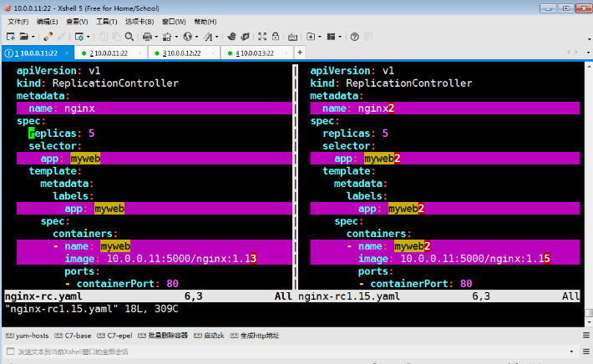
Task: Open the 查看(V) menu
Action: click(x=77, y=22)
